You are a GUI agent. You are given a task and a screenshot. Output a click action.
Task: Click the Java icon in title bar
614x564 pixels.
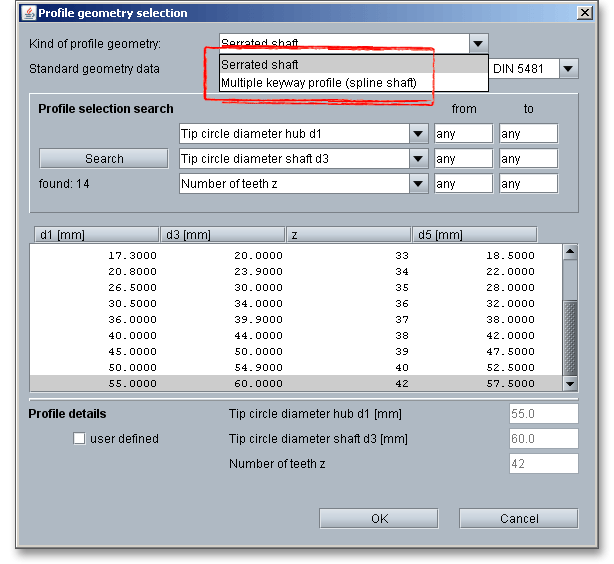point(28,13)
